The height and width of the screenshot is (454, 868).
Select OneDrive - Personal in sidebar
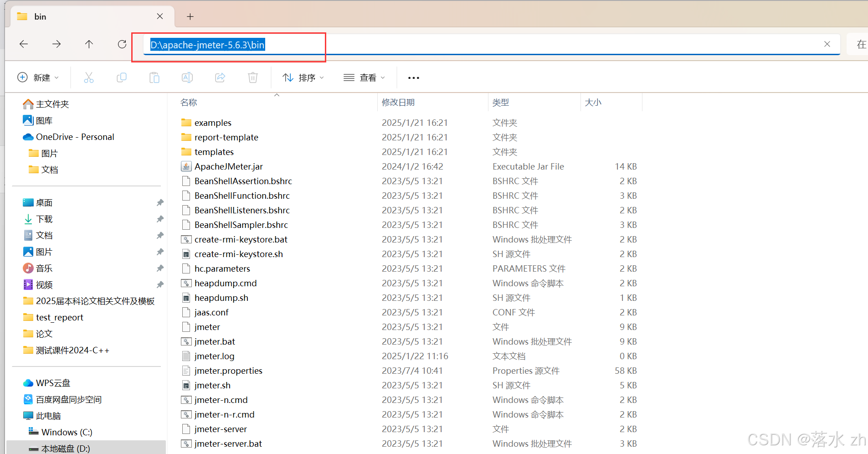68,137
